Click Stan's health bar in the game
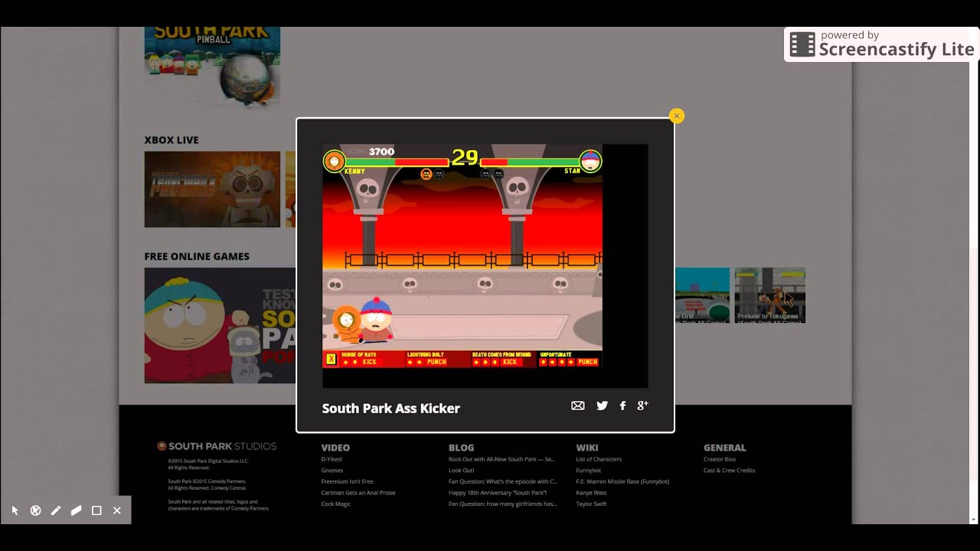Screen dimensions: 980x551 [x=530, y=162]
